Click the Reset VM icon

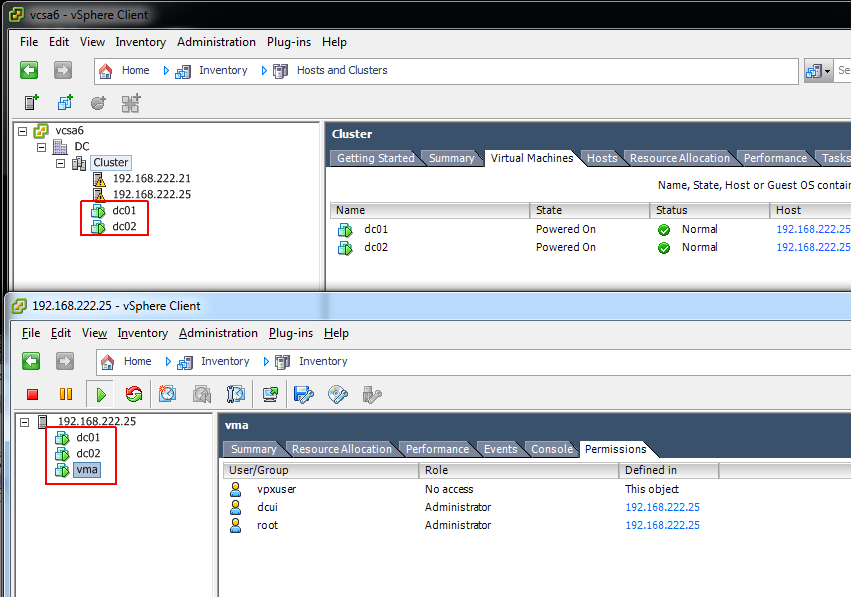pyautogui.click(x=134, y=394)
